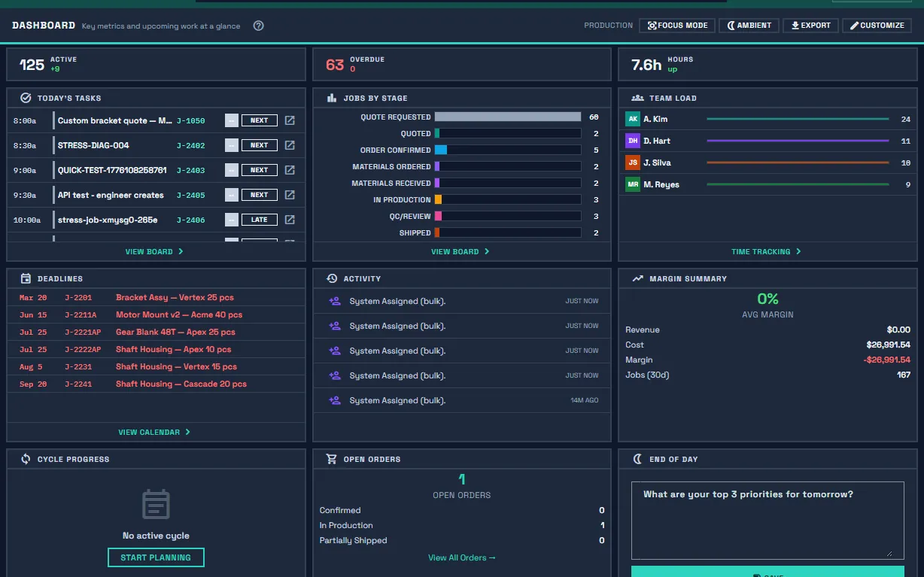Toggle status box for stress-job-xmysg0-265e task

click(232, 220)
